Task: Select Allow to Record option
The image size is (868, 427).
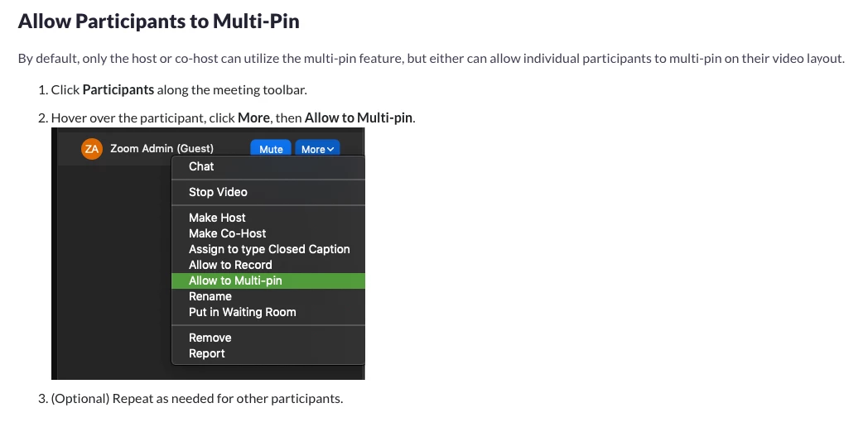Action: (268, 265)
